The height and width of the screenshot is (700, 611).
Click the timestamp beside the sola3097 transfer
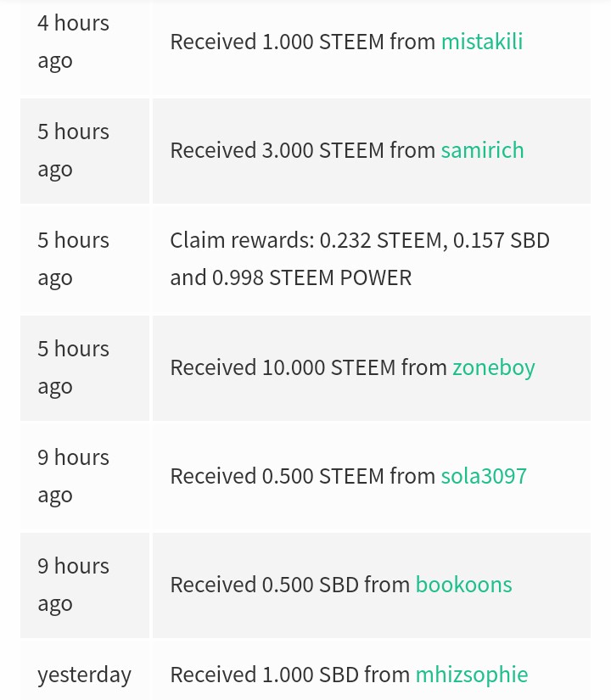click(73, 476)
